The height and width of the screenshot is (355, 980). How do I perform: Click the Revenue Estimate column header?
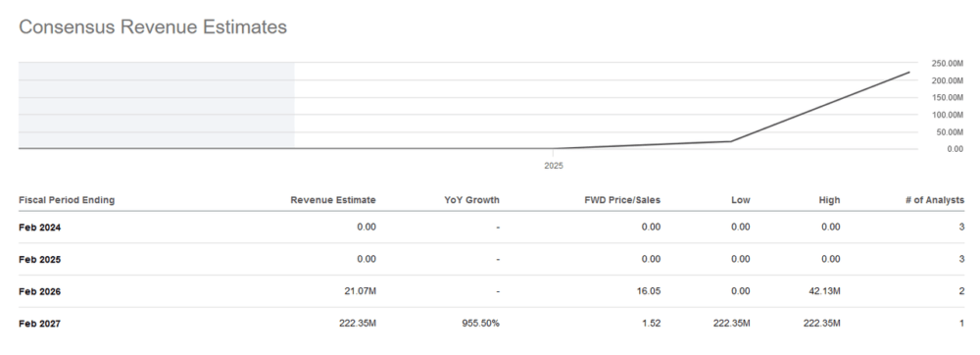coord(333,200)
